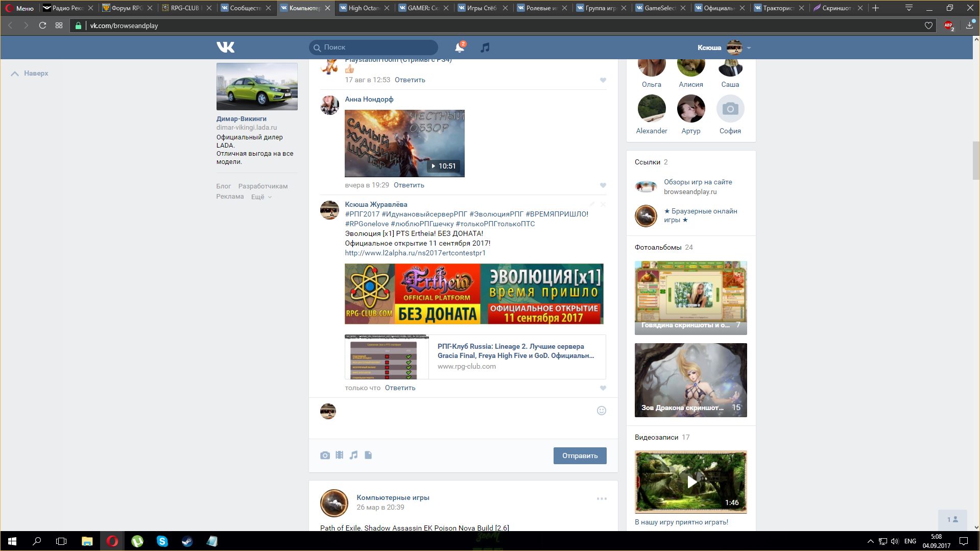
Task: Attach a document using file icon
Action: click(368, 455)
